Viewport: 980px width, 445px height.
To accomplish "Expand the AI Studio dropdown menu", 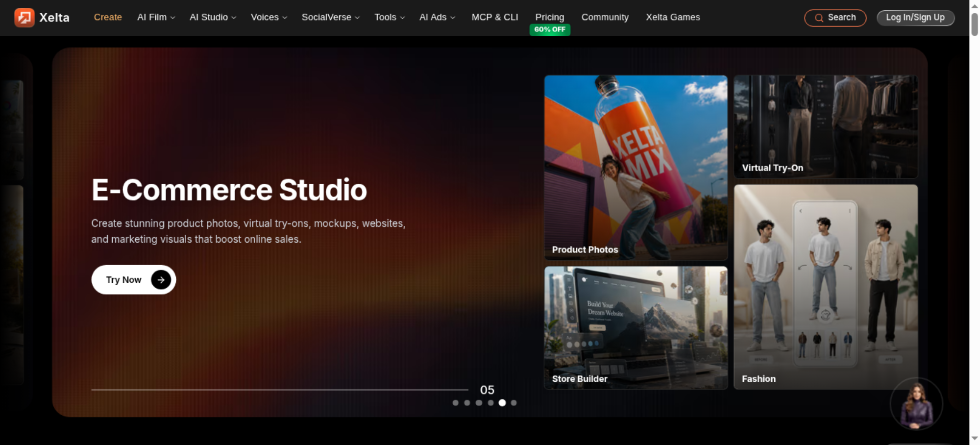I will tap(213, 17).
